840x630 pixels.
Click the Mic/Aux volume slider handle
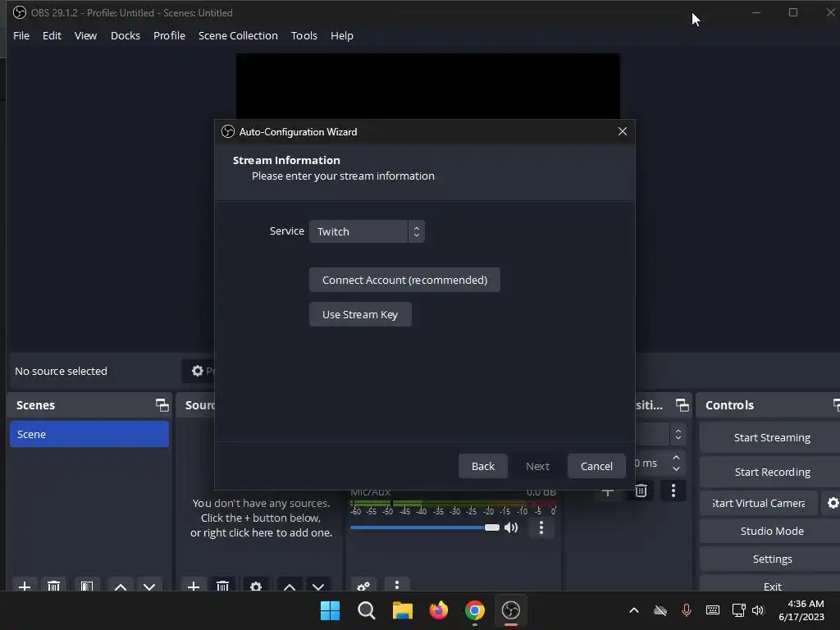pos(492,527)
